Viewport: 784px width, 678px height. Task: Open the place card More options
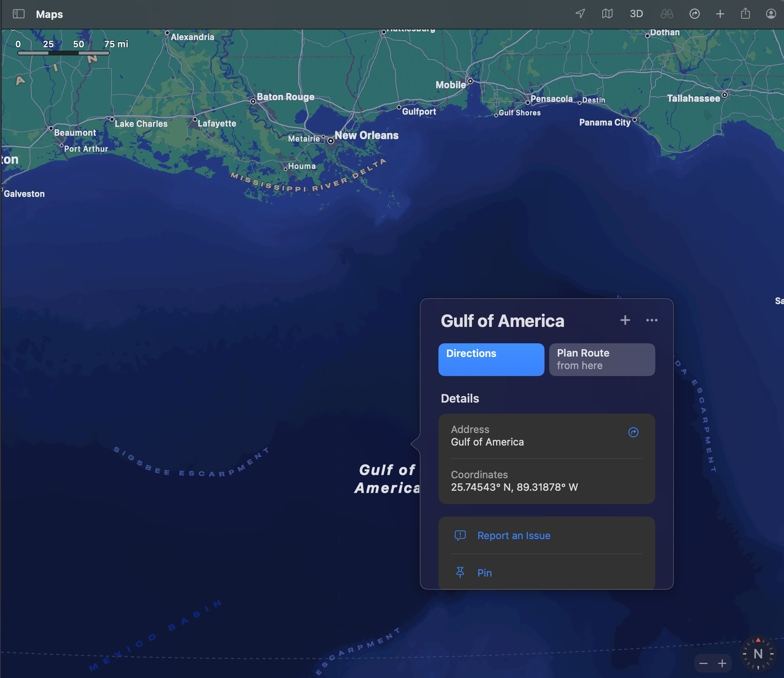[652, 320]
